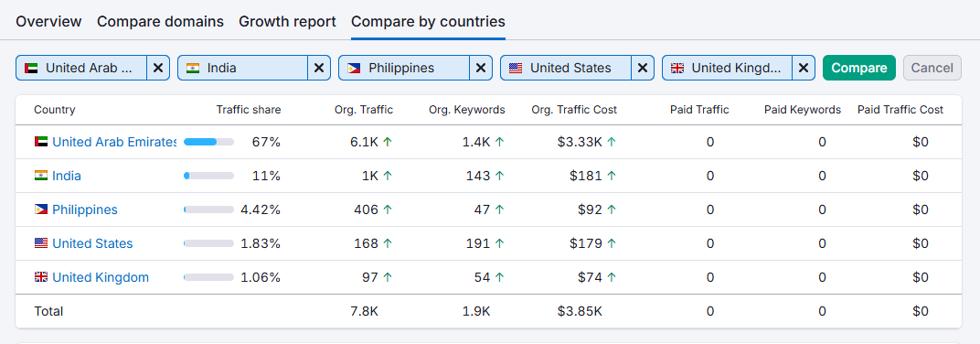980x344 pixels.
Task: Click the up arrow beside $3.33K
Action: pyautogui.click(x=612, y=142)
